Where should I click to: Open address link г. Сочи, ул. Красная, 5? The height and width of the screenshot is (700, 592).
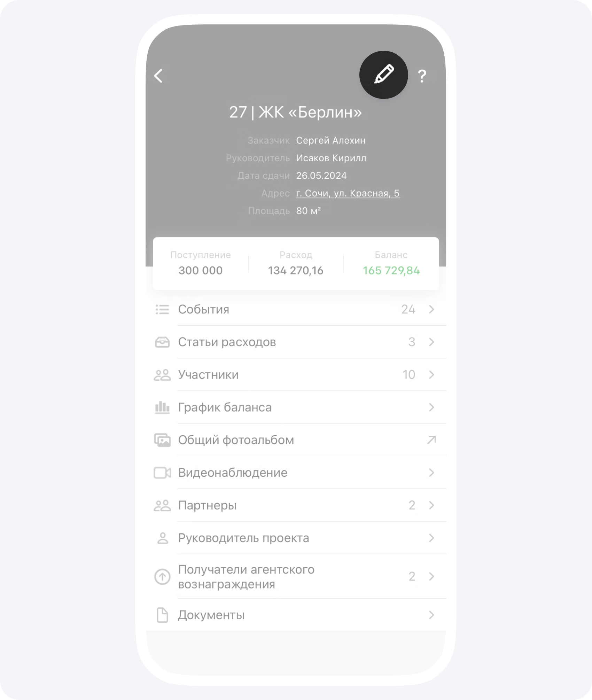coord(348,193)
